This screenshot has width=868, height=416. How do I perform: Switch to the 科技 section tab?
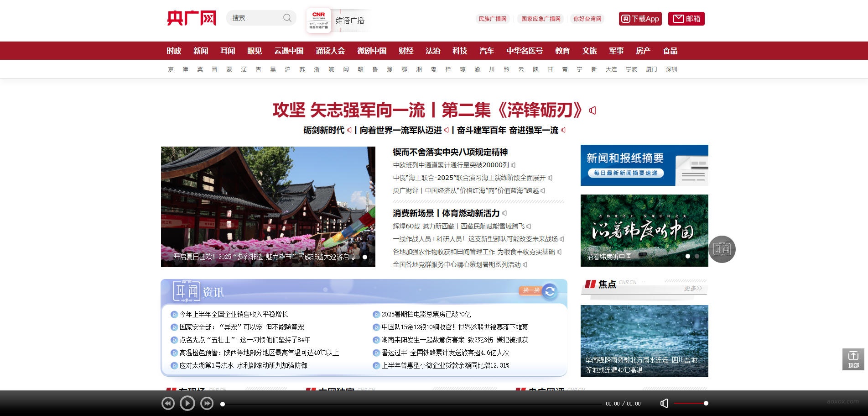(459, 51)
